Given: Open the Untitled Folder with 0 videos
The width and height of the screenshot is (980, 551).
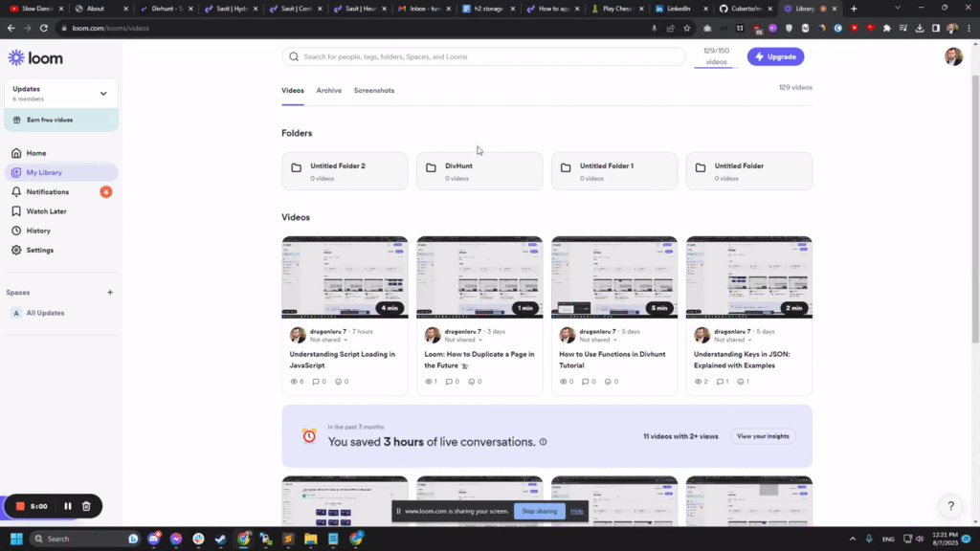Looking at the screenshot, I should (x=748, y=171).
